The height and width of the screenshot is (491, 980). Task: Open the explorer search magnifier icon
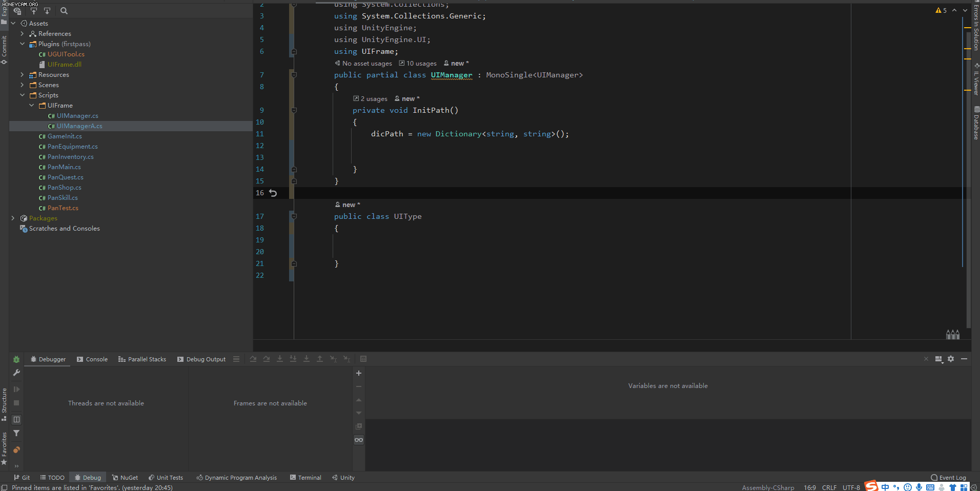point(64,11)
